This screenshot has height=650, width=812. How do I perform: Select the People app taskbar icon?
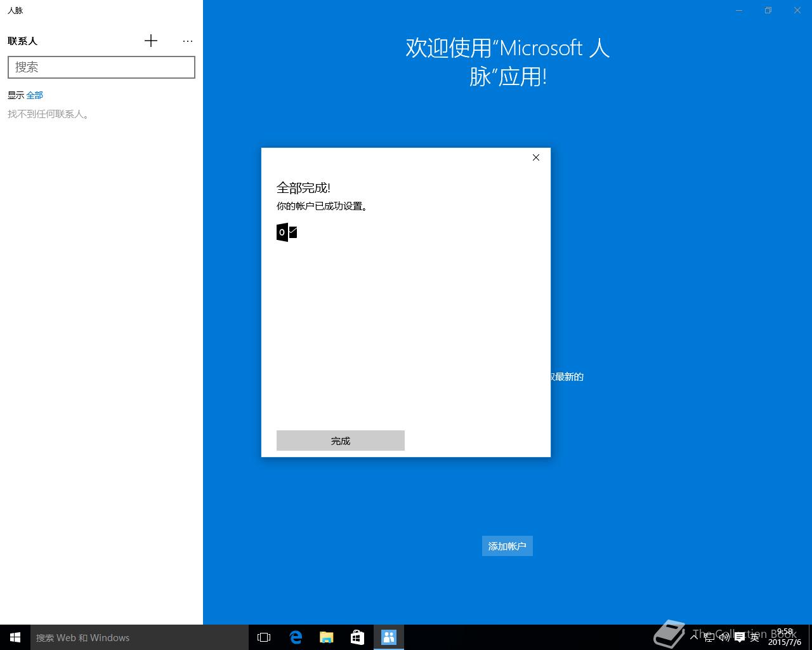point(388,637)
